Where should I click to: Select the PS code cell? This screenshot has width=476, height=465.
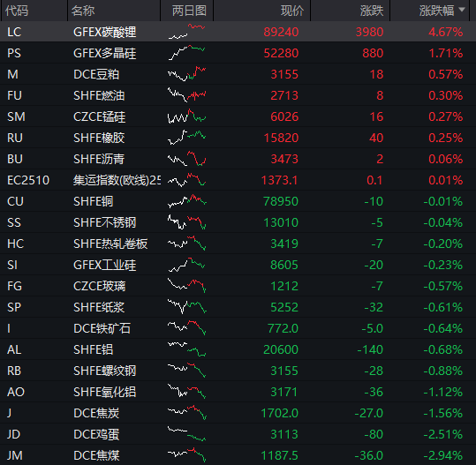[14, 53]
